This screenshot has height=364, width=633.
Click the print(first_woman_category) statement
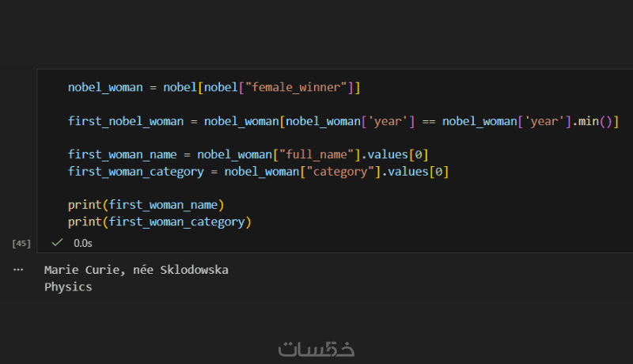coord(159,222)
